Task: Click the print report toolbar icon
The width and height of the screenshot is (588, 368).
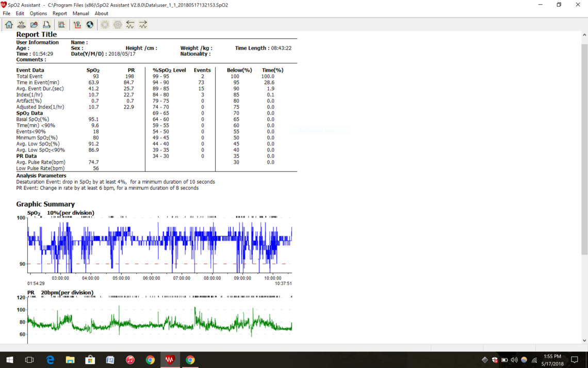Action: tap(46, 25)
